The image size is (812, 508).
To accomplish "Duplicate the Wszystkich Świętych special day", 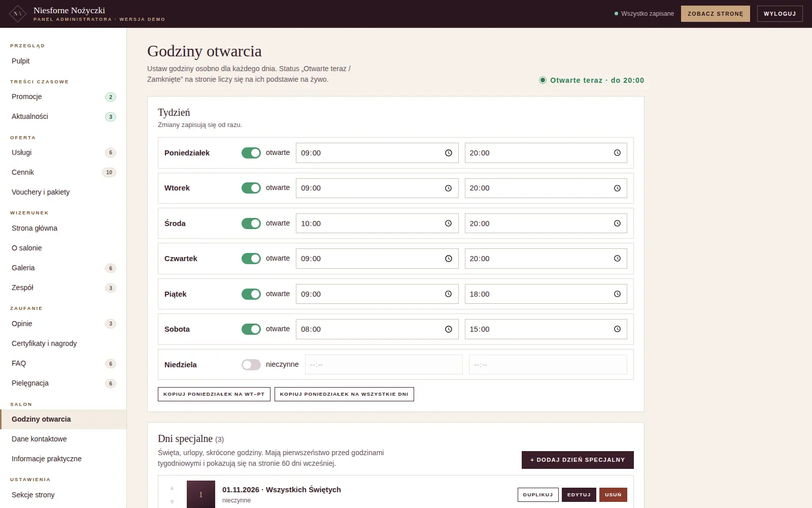I will pyautogui.click(x=538, y=495).
